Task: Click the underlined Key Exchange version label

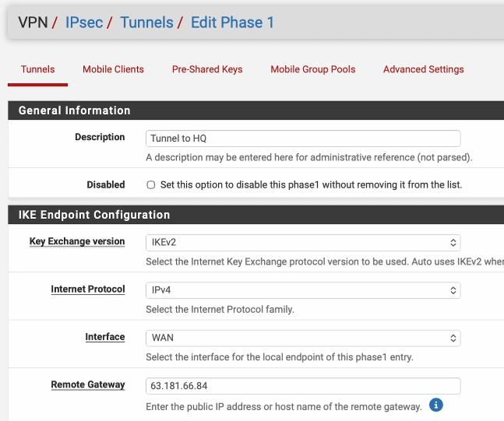Action: [x=77, y=241]
